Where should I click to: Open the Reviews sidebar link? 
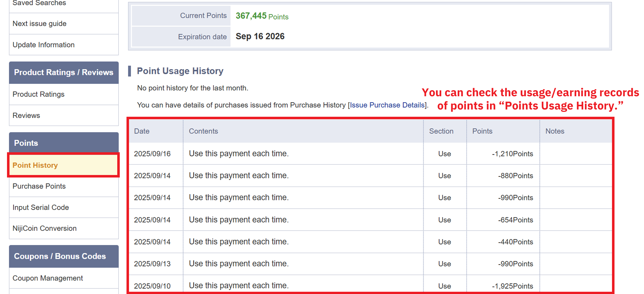tap(26, 115)
